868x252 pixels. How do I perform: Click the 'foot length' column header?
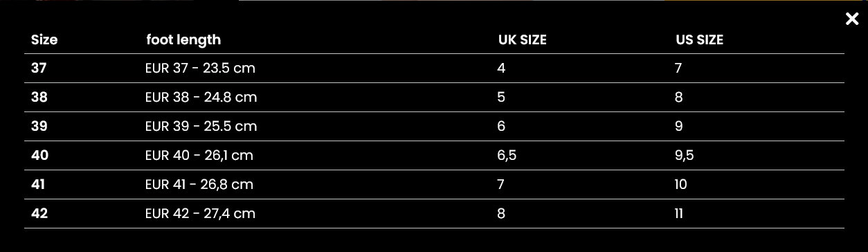[x=183, y=40]
